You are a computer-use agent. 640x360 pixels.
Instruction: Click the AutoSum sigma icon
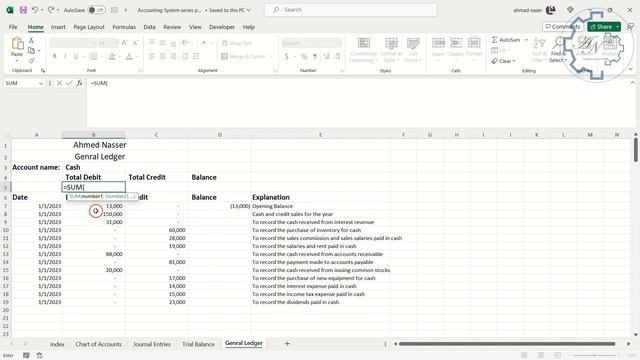(495, 40)
